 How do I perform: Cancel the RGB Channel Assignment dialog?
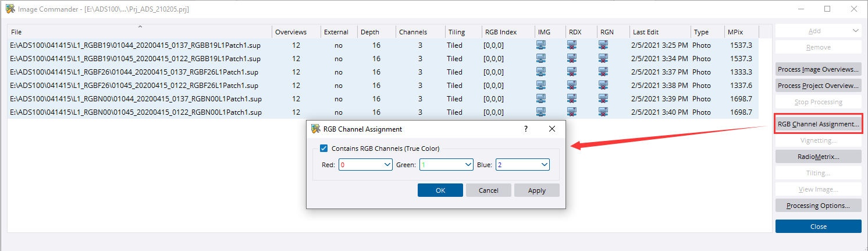pos(488,190)
